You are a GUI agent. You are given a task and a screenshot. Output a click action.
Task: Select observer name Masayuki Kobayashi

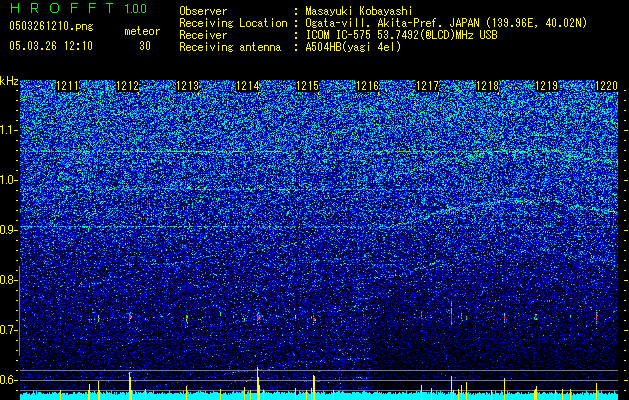359,11
